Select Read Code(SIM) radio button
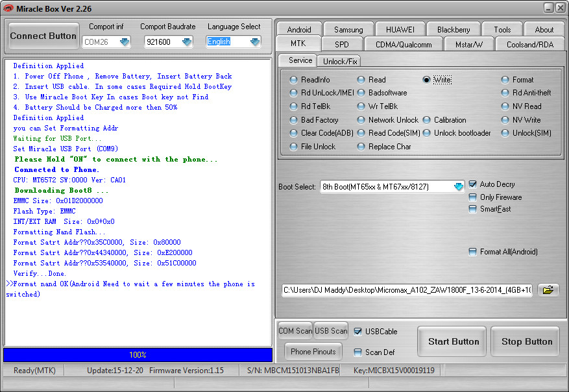This screenshot has height=392, width=569. click(x=361, y=133)
